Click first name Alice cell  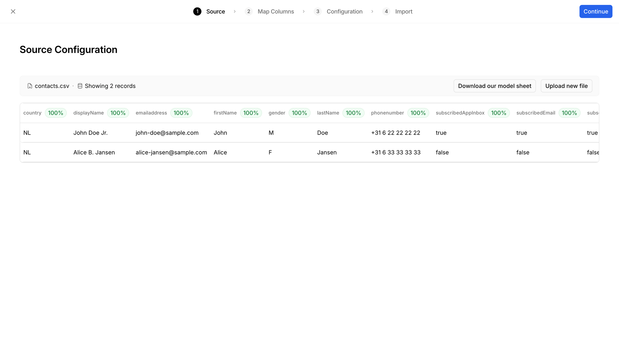tap(220, 152)
